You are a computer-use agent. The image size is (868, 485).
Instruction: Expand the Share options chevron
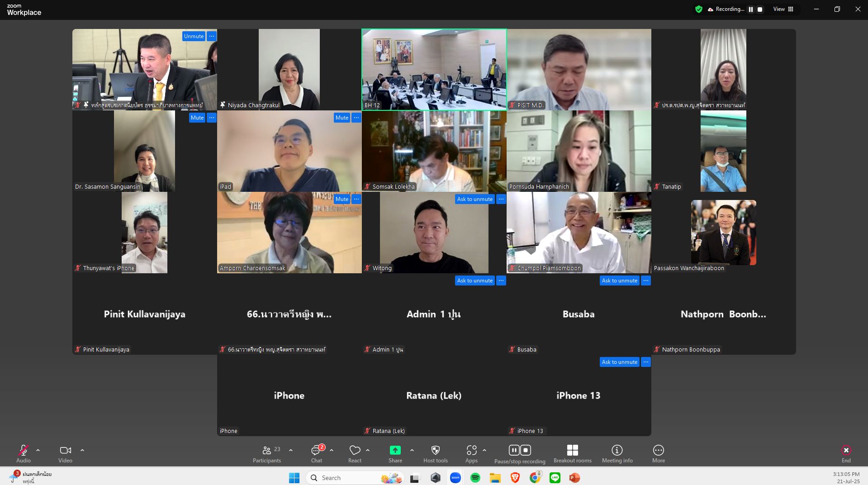412,451
